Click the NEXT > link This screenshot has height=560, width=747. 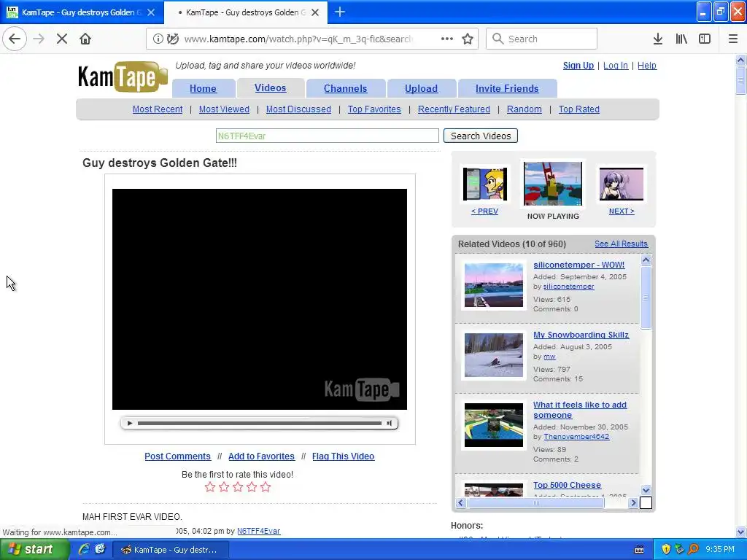(622, 211)
